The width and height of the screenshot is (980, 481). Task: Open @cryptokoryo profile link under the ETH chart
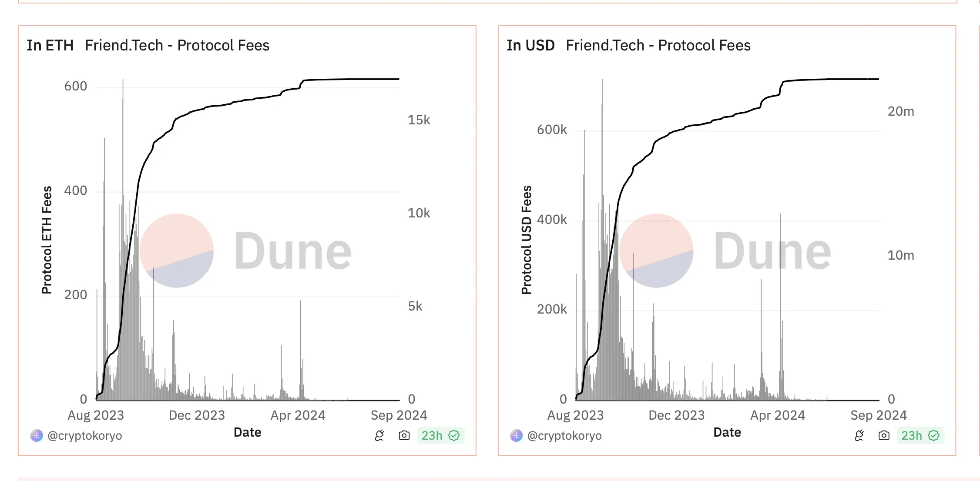84,435
